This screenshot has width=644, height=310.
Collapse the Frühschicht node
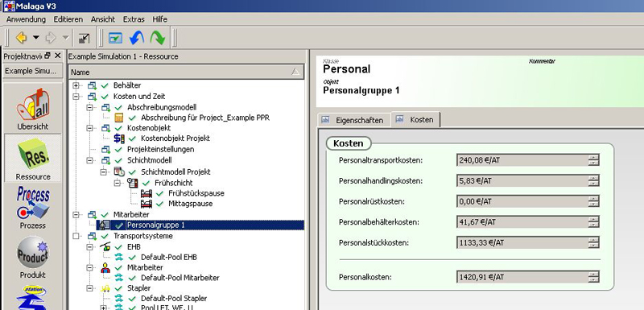(x=118, y=183)
